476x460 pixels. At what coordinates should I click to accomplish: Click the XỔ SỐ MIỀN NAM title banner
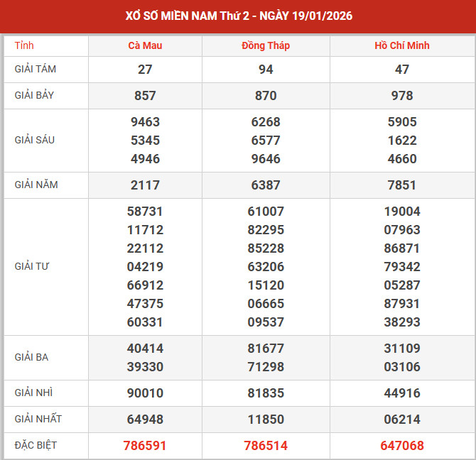pos(238,16)
